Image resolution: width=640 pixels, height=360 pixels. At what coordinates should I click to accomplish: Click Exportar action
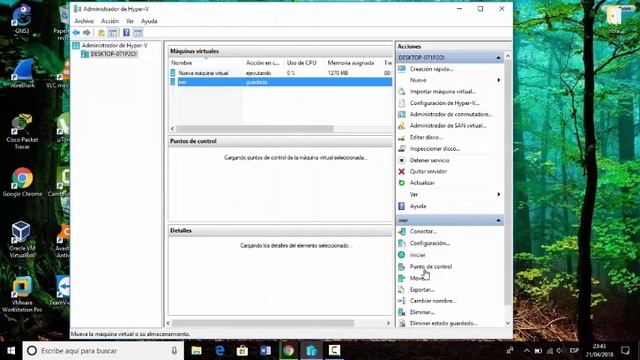(422, 289)
